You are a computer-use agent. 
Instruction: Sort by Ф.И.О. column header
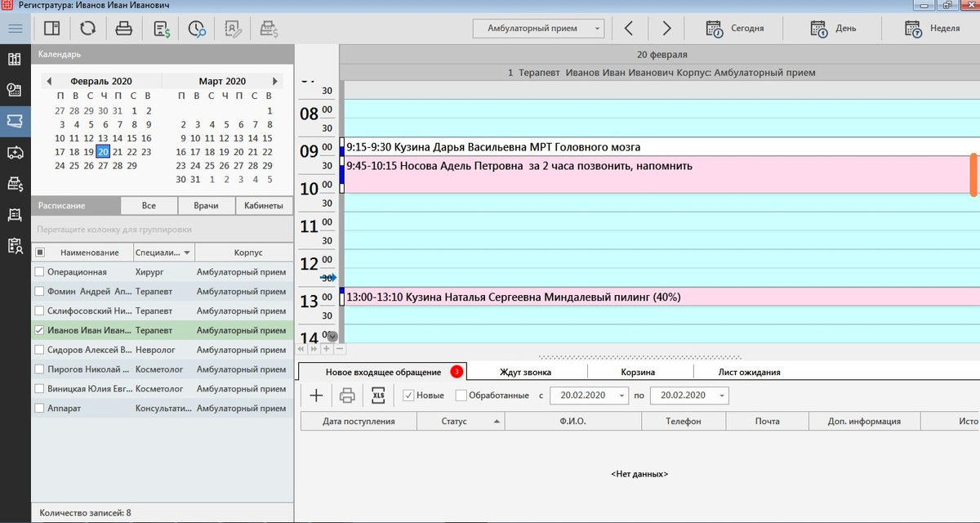pyautogui.click(x=573, y=422)
